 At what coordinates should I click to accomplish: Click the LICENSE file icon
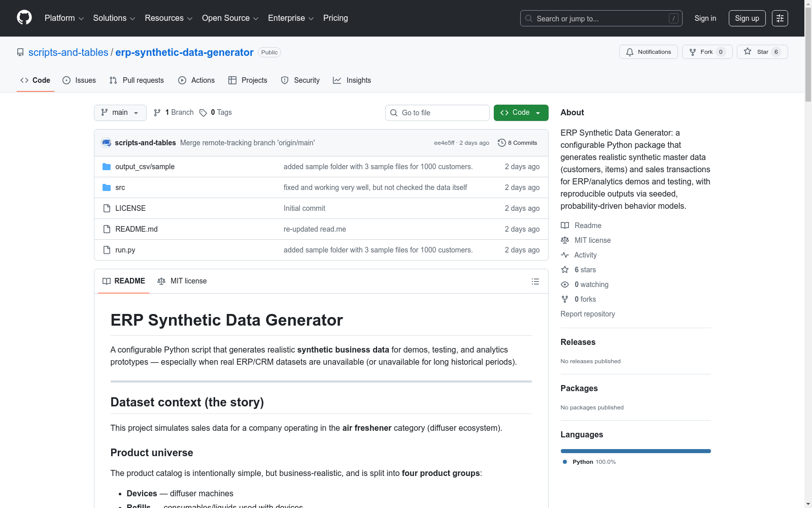click(107, 208)
